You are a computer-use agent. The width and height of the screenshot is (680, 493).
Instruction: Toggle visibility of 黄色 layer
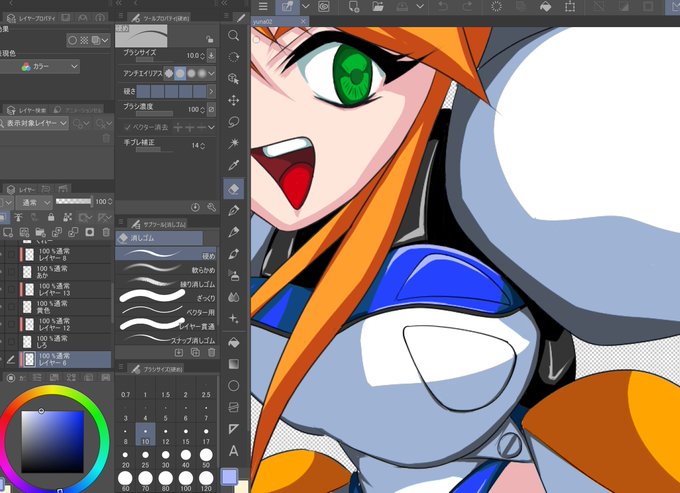click(1, 307)
